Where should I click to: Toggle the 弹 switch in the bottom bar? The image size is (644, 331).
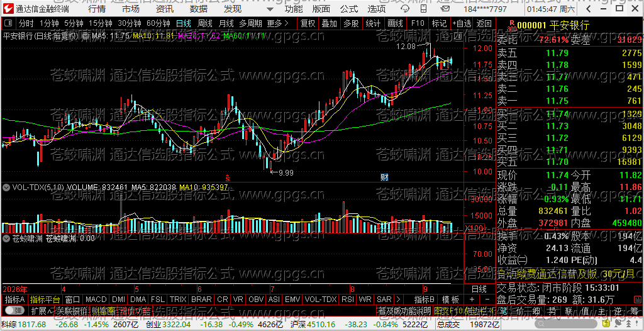click(x=15, y=310)
